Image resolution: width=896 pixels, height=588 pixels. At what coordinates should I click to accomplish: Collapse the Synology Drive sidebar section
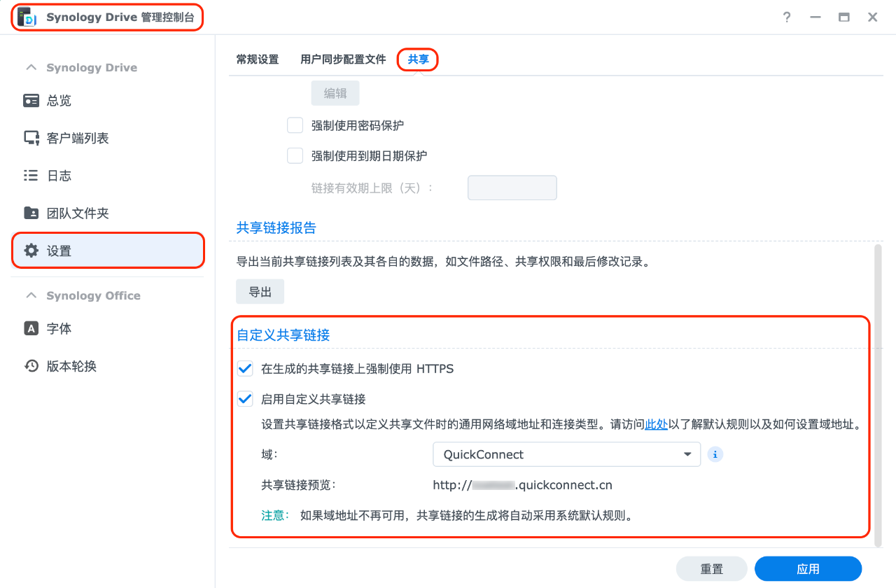pyautogui.click(x=31, y=68)
